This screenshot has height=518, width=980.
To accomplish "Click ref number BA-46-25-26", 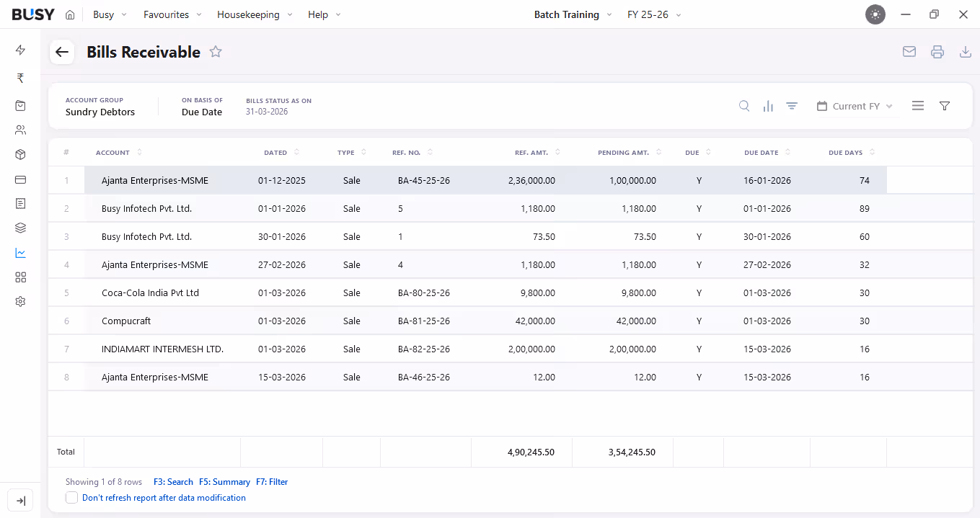I will tap(424, 378).
